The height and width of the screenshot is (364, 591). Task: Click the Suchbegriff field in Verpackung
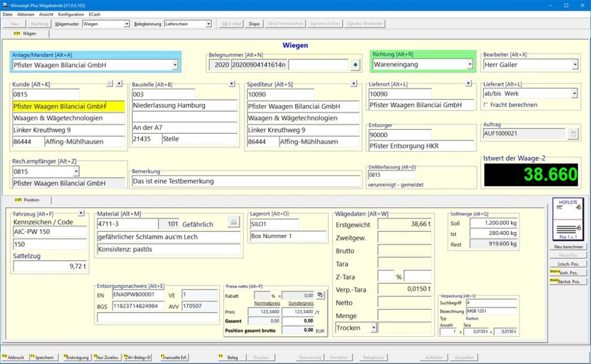492,303
